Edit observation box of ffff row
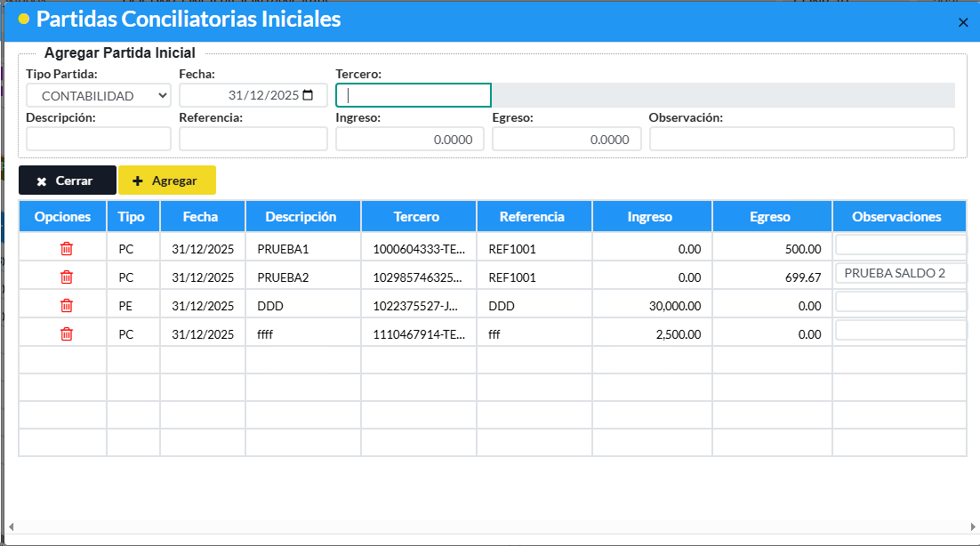The height and width of the screenshot is (546, 980). (x=901, y=330)
